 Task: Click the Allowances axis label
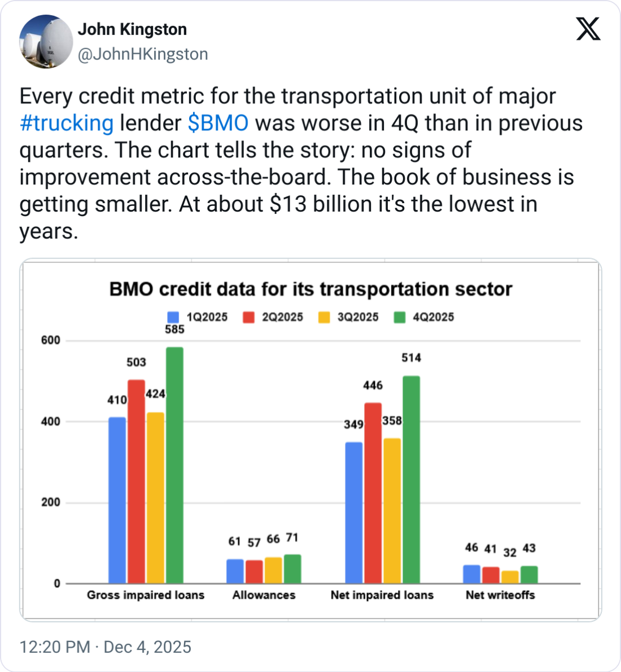point(264,595)
